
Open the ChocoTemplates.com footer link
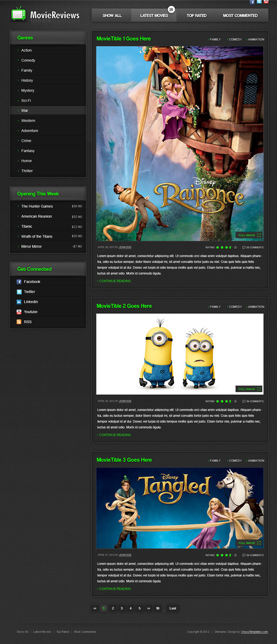pyautogui.click(x=255, y=632)
